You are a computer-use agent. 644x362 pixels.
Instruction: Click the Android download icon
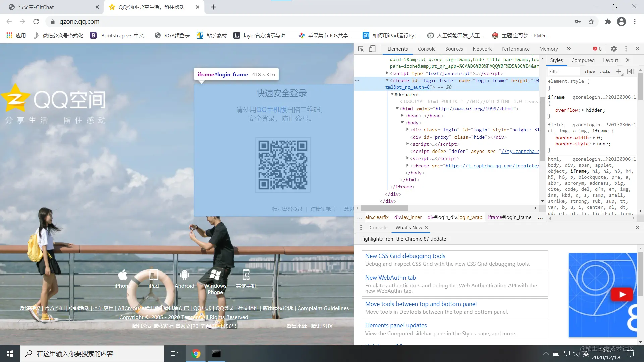tap(184, 275)
